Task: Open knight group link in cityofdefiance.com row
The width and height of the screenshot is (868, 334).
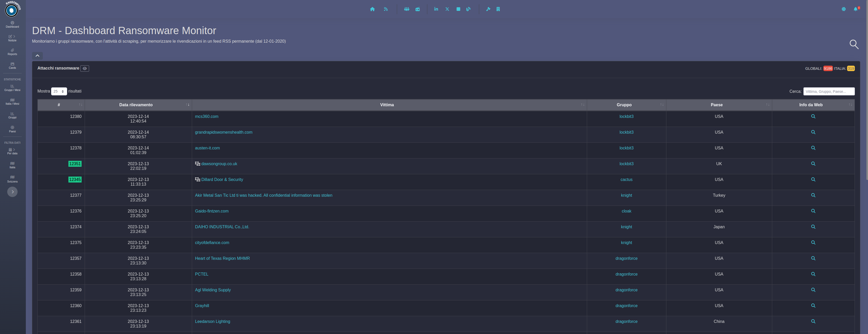Action: pyautogui.click(x=626, y=242)
